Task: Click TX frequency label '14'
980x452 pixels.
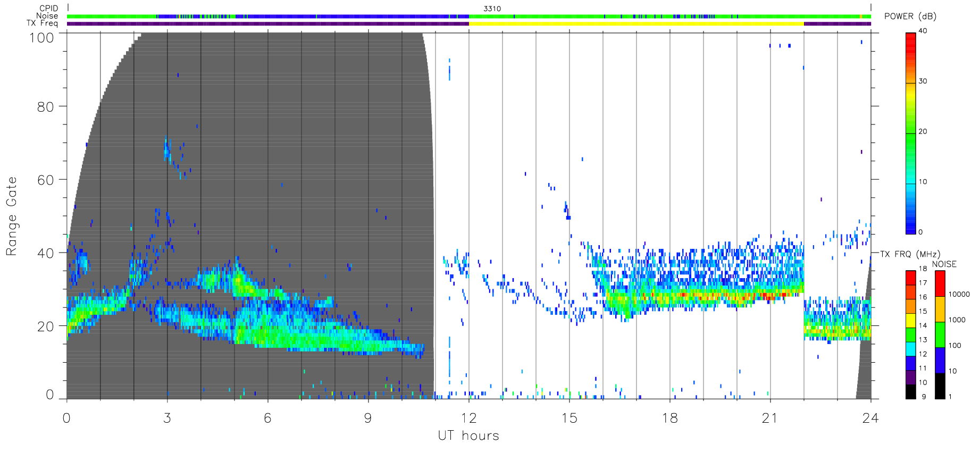Action: 923,325
